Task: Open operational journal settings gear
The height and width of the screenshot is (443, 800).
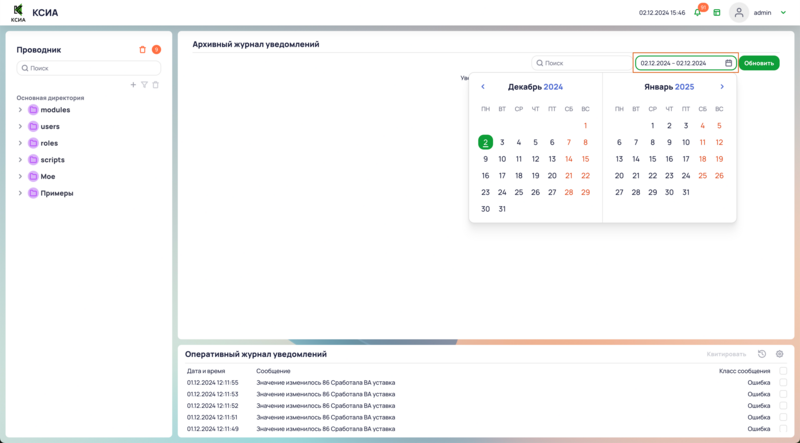Action: pyautogui.click(x=780, y=354)
